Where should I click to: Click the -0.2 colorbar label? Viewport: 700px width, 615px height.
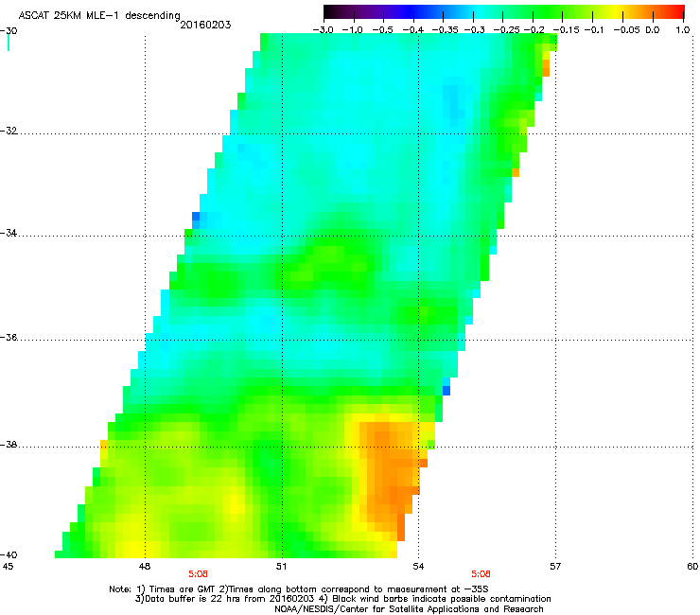tap(534, 30)
